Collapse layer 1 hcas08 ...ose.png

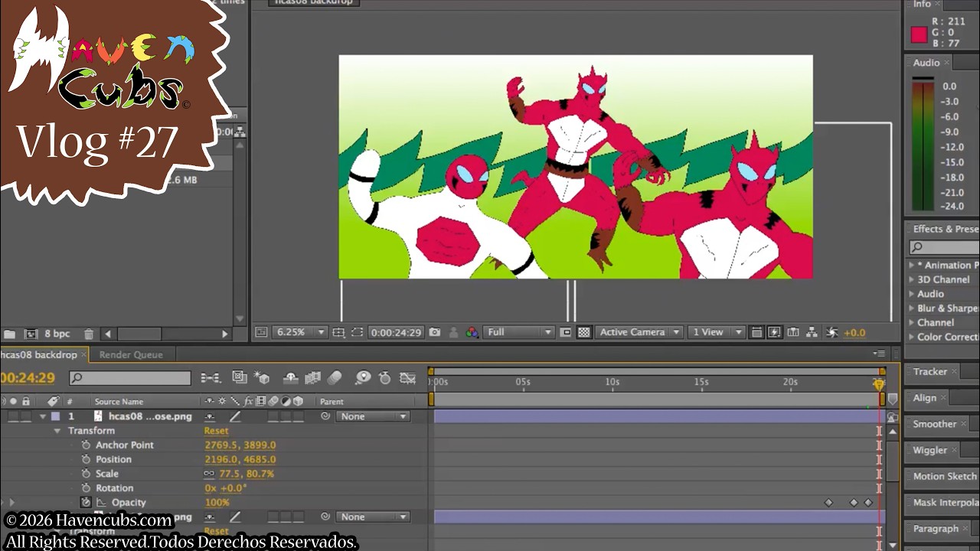(x=43, y=416)
